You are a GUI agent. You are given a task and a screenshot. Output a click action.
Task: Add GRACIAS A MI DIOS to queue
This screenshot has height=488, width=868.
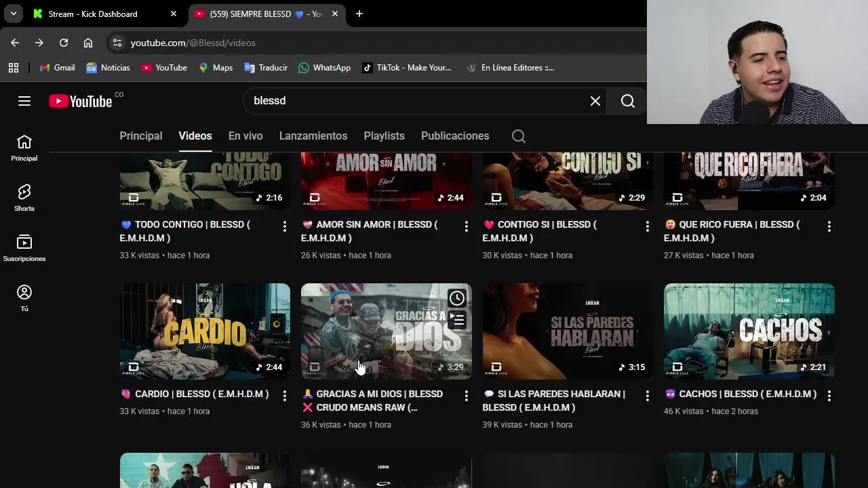457,320
